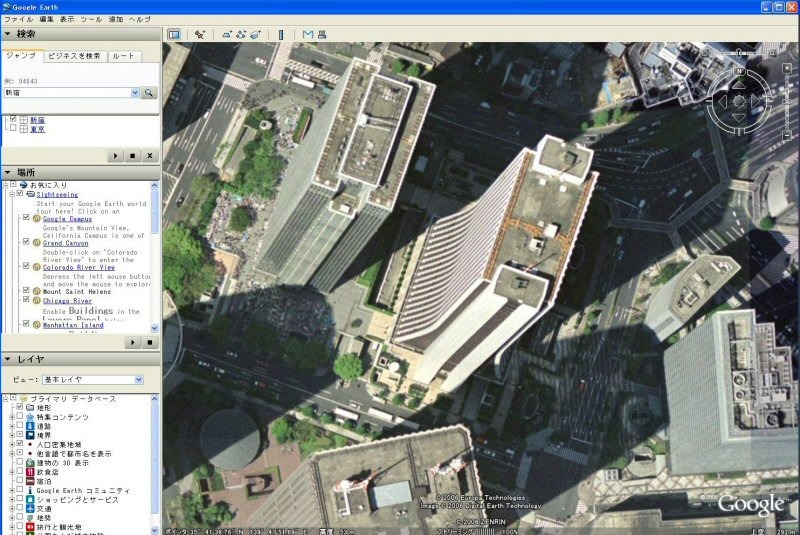Stop tour in Places panel
The image size is (800, 535).
[x=149, y=342]
